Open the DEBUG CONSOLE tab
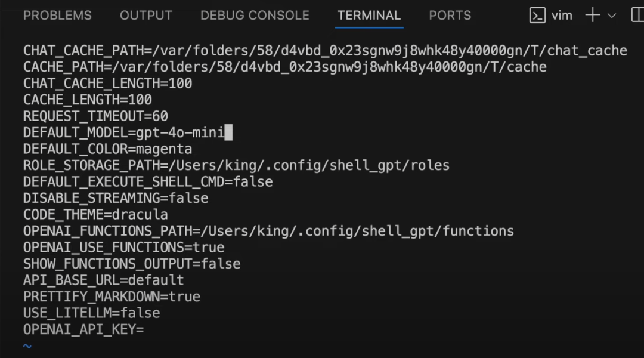This screenshot has height=358, width=644. [x=255, y=15]
